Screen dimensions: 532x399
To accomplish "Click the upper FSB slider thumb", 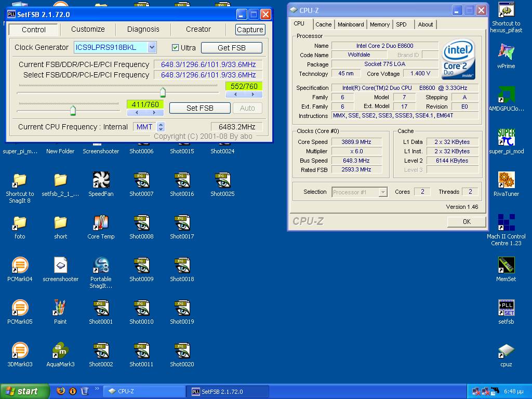I will coord(163,92).
